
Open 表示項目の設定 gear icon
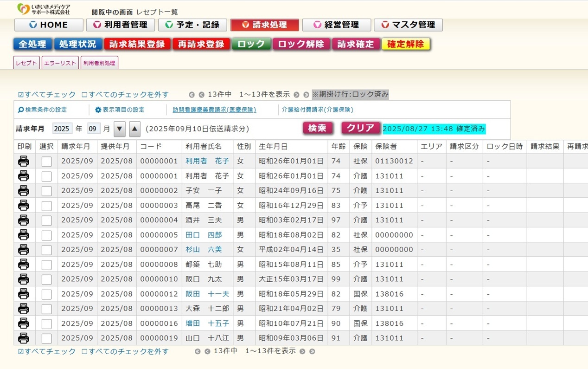(98, 110)
